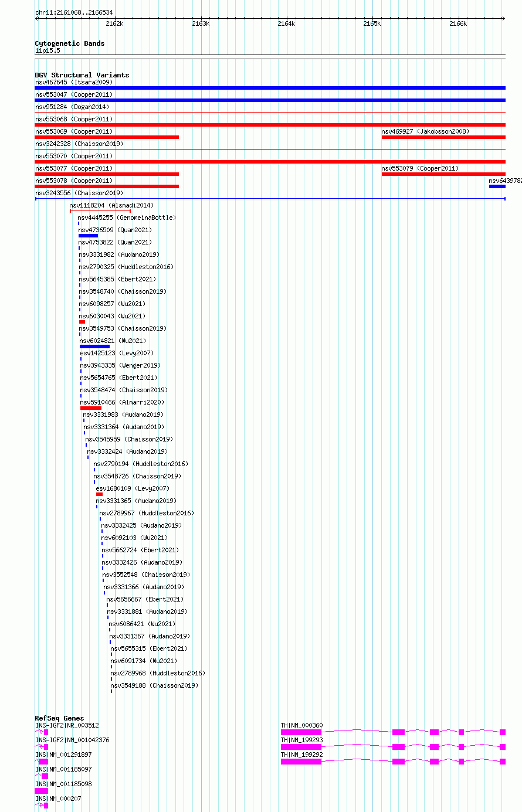Image resolution: width=522 pixels, height=812 pixels.
Task: Click the DGV Structural Variants track title
Action: point(82,75)
